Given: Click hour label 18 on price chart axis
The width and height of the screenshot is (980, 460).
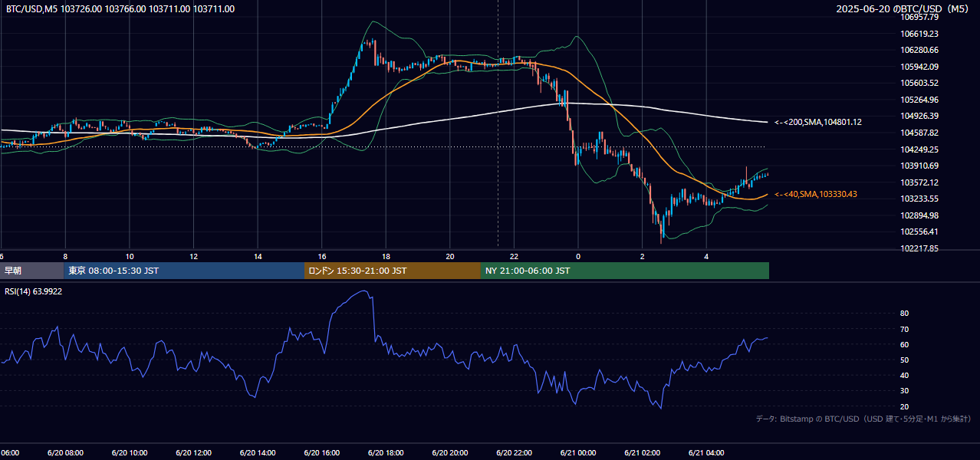Looking at the screenshot, I should [x=386, y=257].
